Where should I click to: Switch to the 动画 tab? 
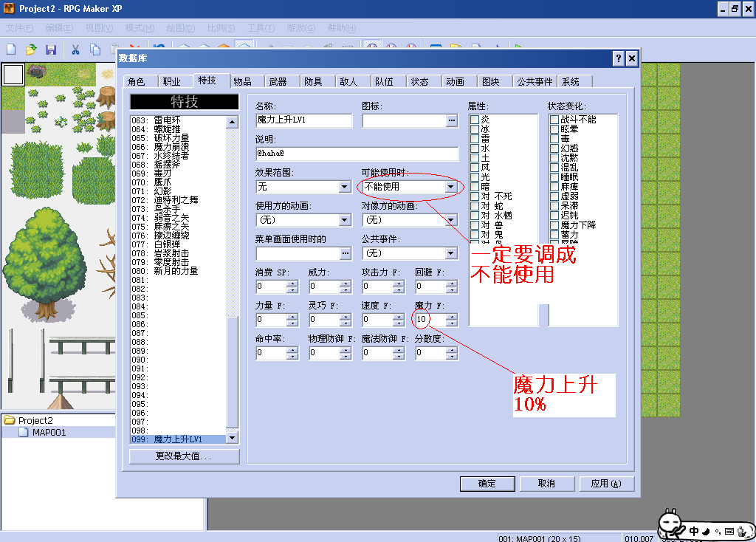[455, 81]
